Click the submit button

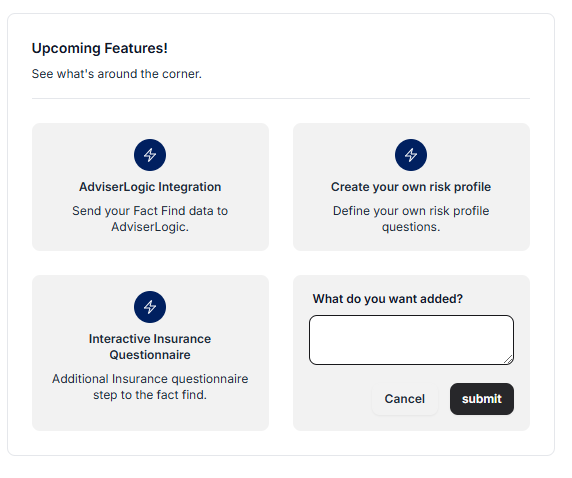point(482,399)
